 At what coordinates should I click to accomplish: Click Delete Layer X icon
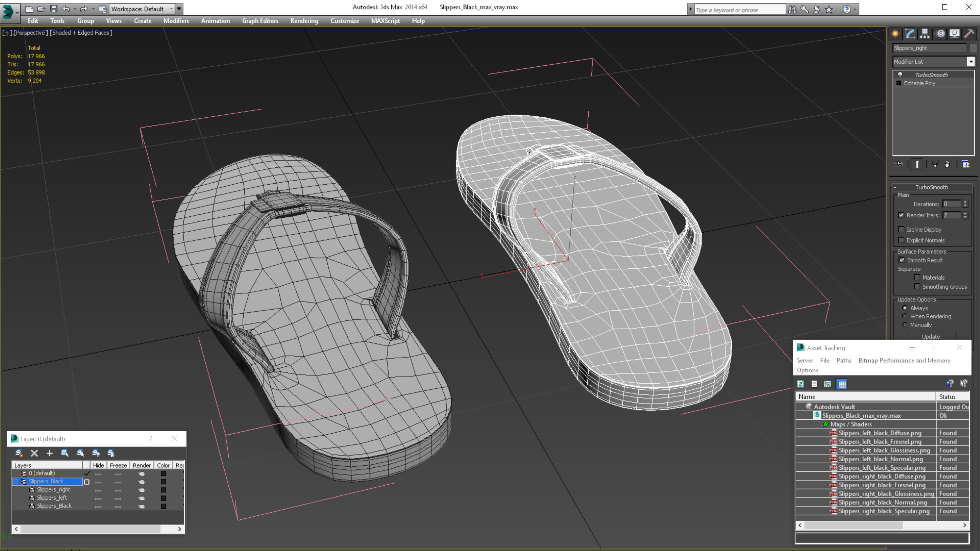[34, 453]
